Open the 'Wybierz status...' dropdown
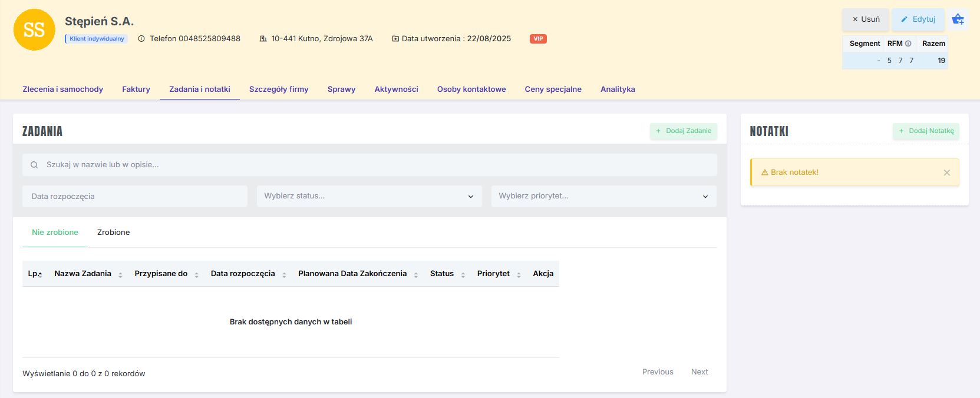Viewport: 980px width, 398px height. [369, 196]
